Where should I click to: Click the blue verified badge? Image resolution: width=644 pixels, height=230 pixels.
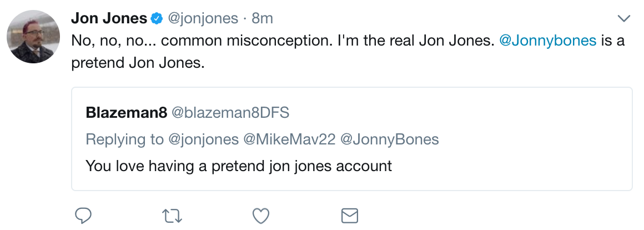[x=157, y=18]
